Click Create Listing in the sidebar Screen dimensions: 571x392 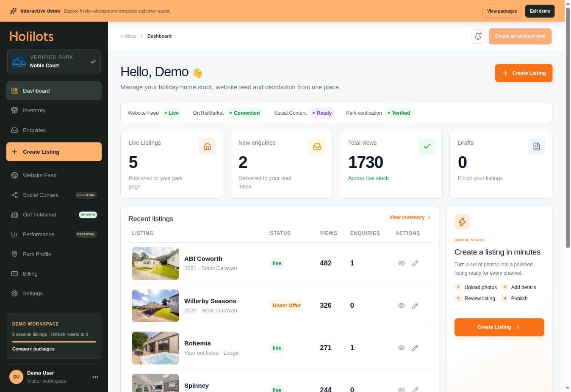point(54,152)
